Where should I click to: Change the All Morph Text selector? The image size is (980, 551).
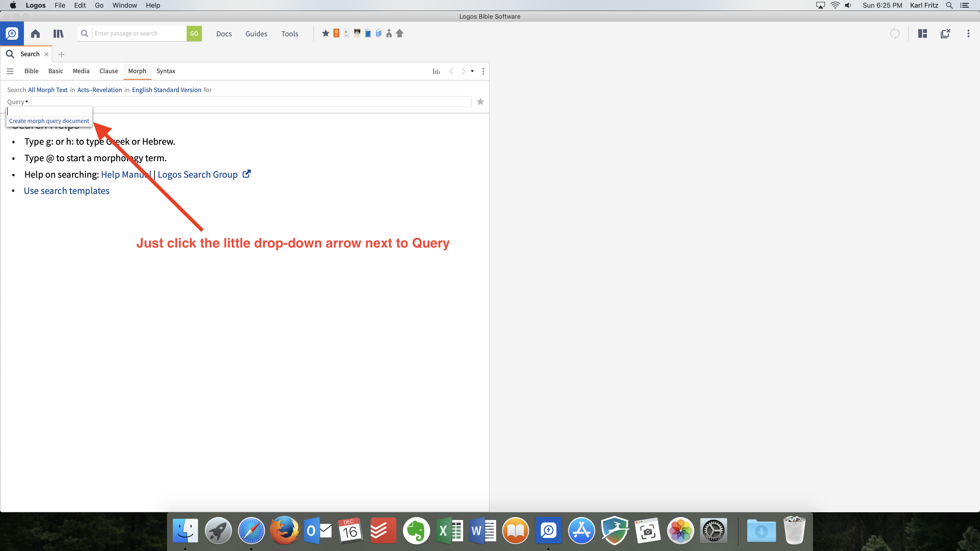click(x=48, y=90)
